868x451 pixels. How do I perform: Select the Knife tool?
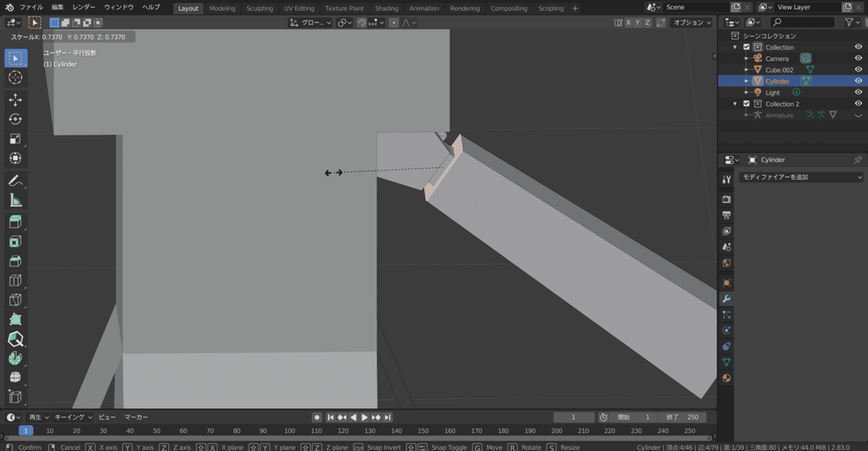tap(15, 300)
